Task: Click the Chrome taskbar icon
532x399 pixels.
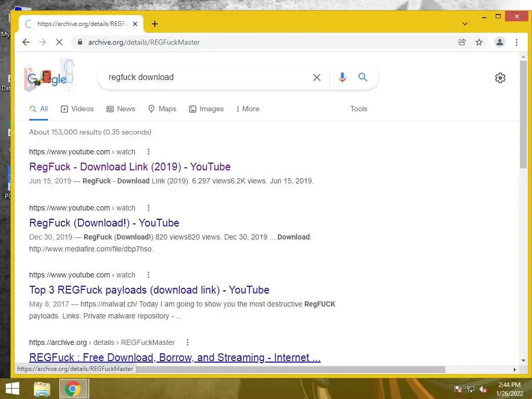Action: [x=73, y=389]
